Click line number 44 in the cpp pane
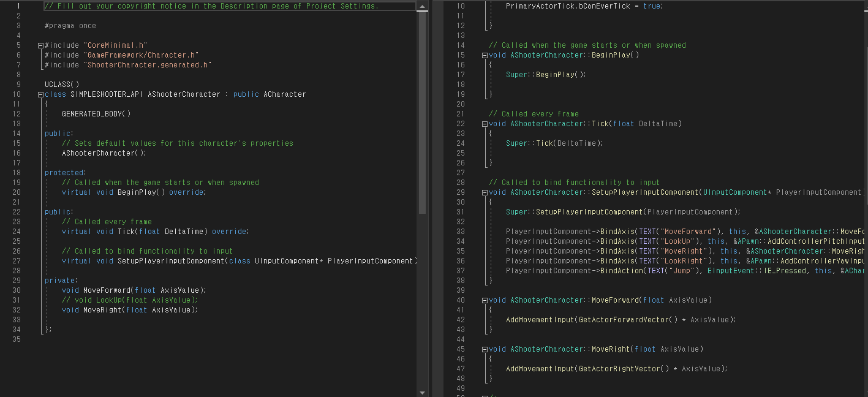 click(x=461, y=339)
